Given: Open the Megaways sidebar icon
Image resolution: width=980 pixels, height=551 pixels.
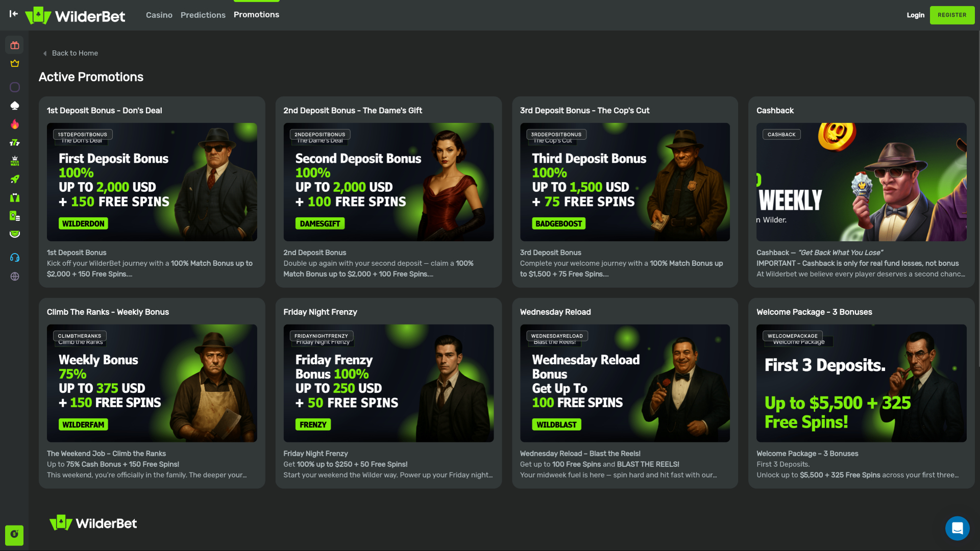Looking at the screenshot, I should 15,161.
